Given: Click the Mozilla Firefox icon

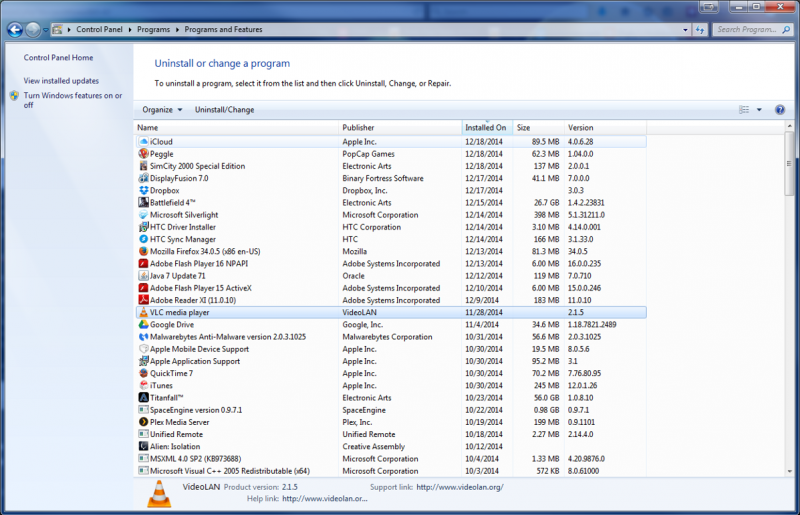Looking at the screenshot, I should 143,252.
